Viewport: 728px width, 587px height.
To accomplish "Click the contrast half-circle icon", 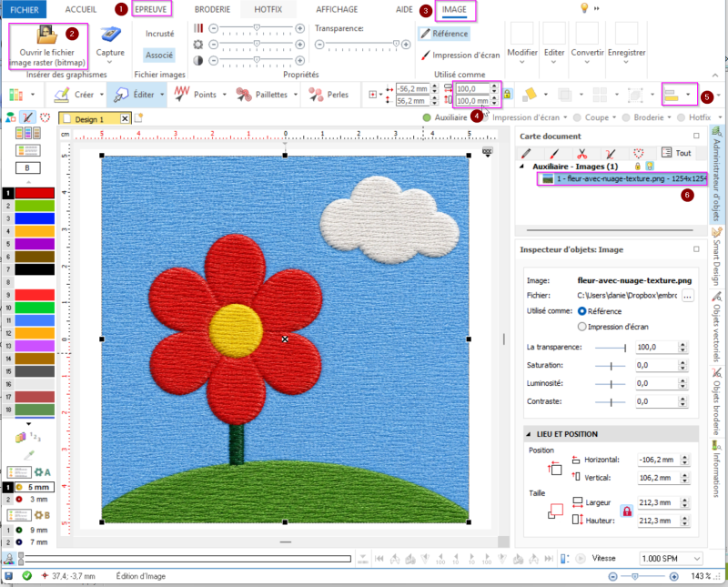I will click(x=198, y=60).
